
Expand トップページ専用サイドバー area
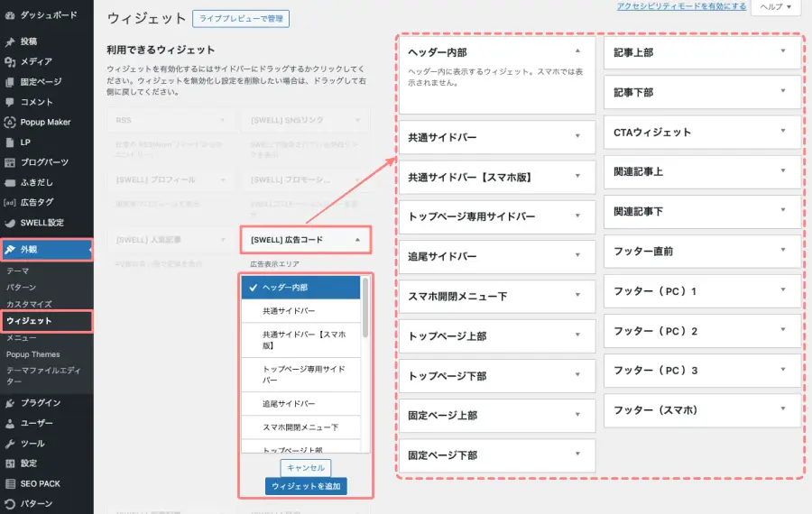pyautogui.click(x=577, y=216)
